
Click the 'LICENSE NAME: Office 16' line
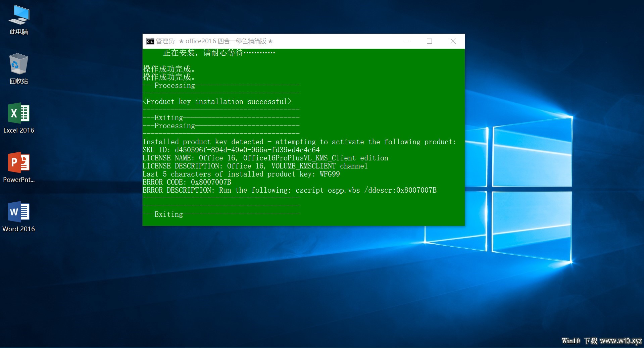tap(265, 158)
